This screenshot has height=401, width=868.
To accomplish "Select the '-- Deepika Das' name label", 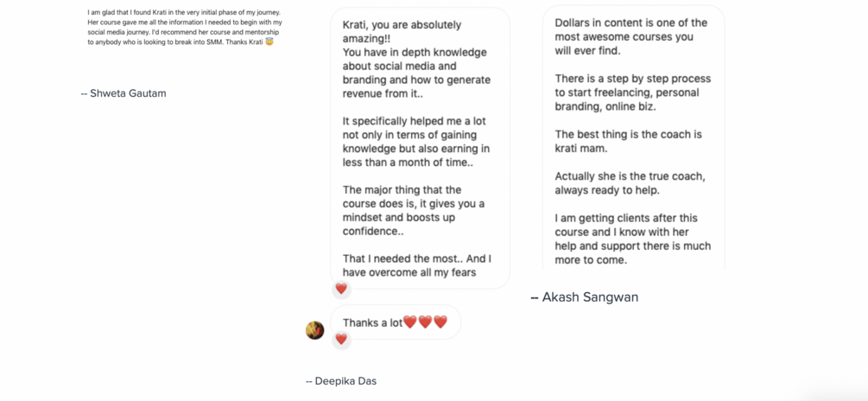I will pyautogui.click(x=341, y=381).
